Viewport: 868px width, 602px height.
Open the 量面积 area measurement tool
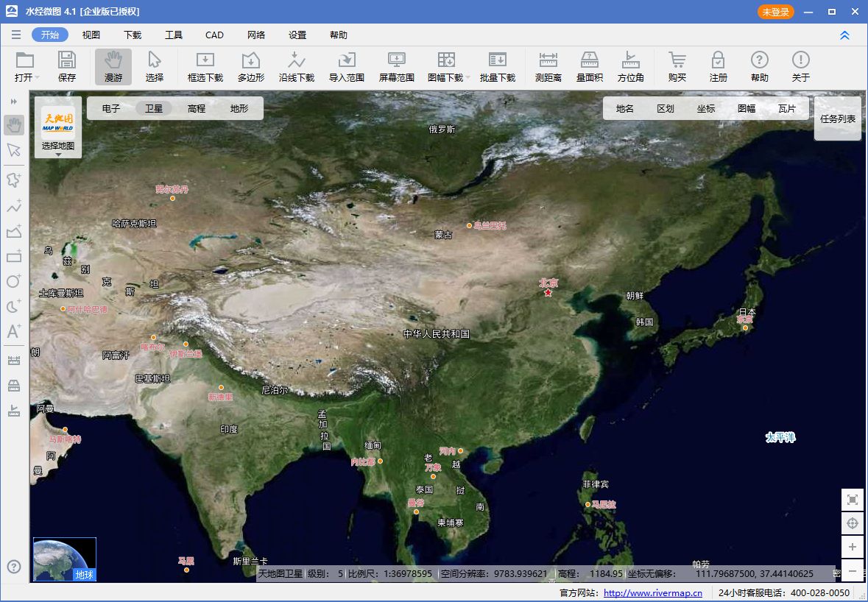(x=589, y=66)
